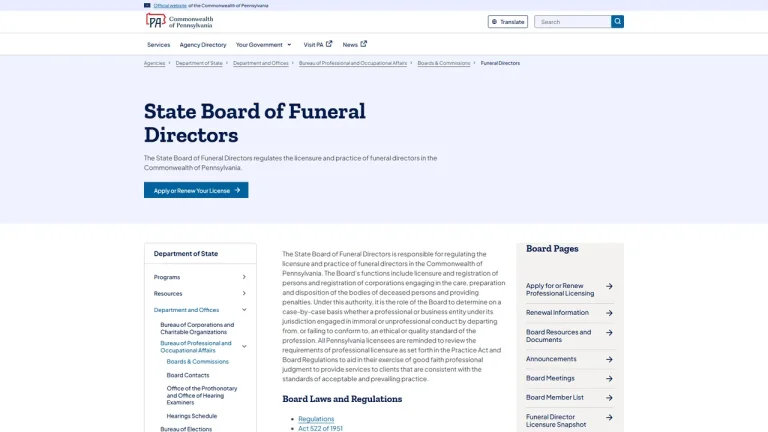Open Boards & Commissions in the sidebar
Image resolution: width=768 pixels, height=432 pixels.
click(x=197, y=361)
